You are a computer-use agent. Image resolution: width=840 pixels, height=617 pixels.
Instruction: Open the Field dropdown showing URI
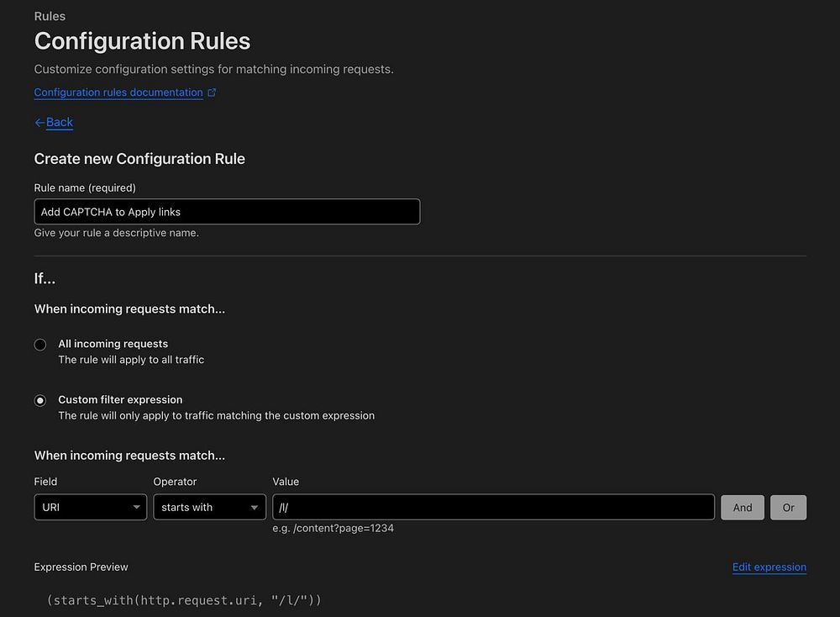click(x=90, y=508)
